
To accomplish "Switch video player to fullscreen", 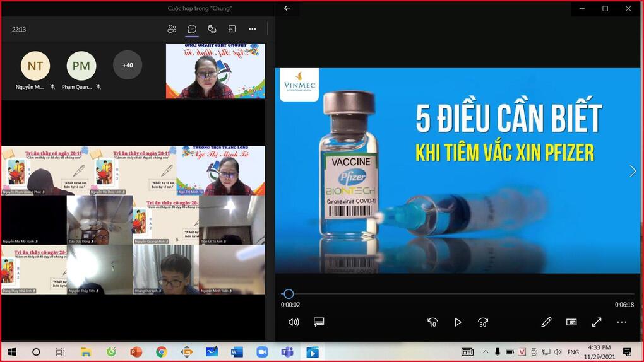I will [x=597, y=322].
